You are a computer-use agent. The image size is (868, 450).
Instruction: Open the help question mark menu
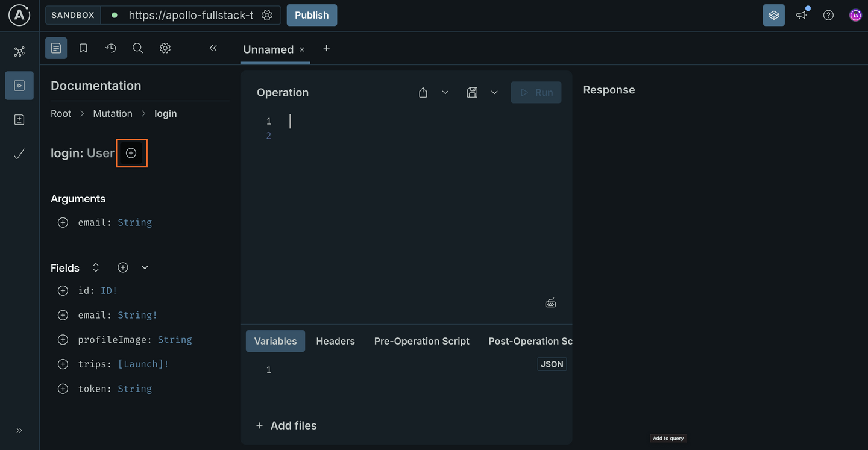click(x=828, y=14)
